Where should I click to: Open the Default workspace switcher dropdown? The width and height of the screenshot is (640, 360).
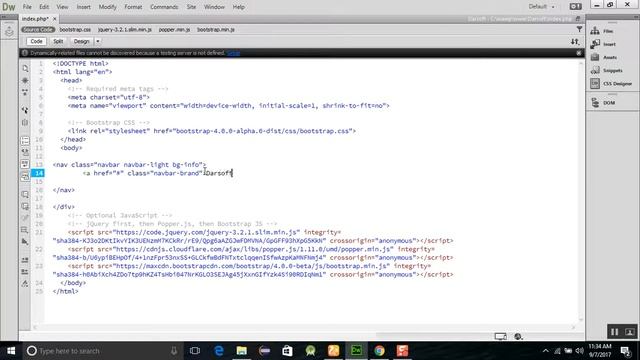click(542, 7)
